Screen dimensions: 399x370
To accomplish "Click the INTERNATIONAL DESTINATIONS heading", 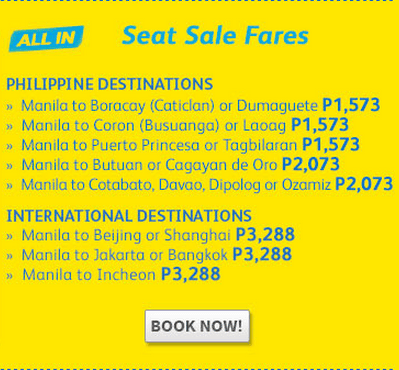I will point(129,216).
